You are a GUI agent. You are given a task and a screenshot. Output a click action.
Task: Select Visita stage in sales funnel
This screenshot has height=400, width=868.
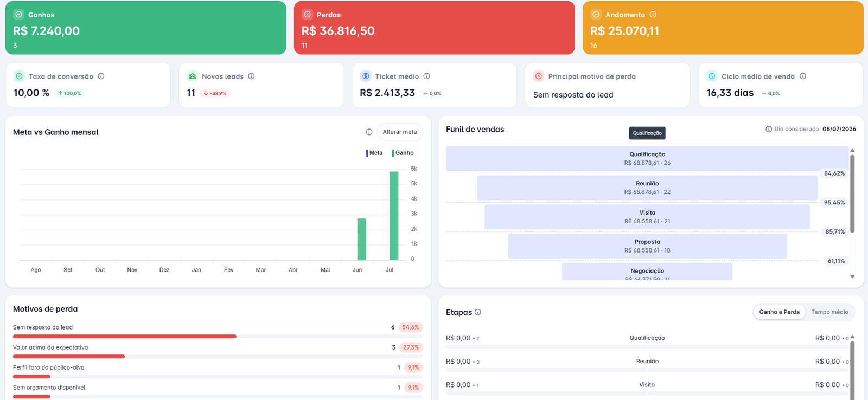click(647, 217)
